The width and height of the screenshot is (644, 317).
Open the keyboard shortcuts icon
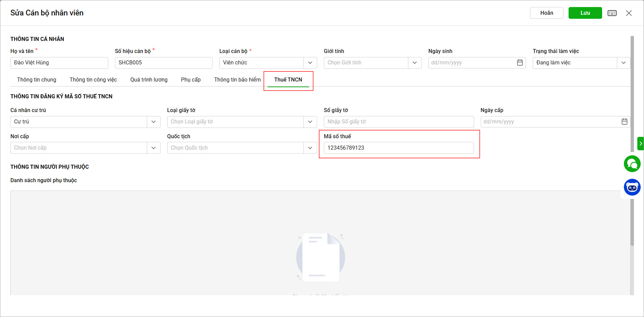[x=612, y=13]
